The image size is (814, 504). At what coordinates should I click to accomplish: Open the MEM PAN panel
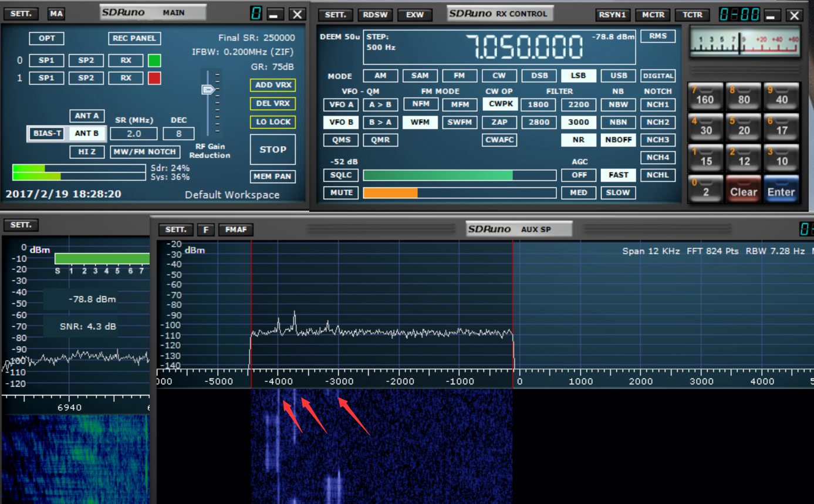coord(273,176)
